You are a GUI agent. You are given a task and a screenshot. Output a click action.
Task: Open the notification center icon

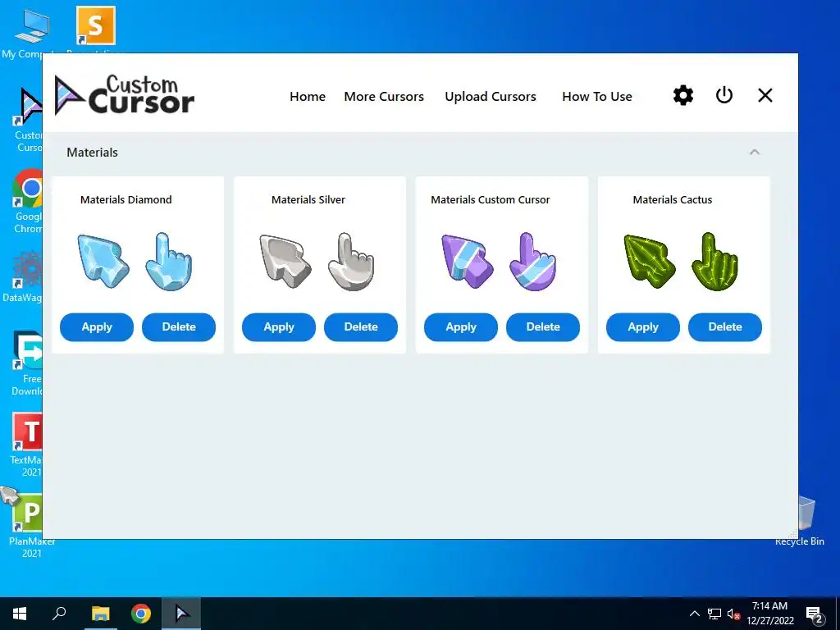pyautogui.click(x=815, y=614)
